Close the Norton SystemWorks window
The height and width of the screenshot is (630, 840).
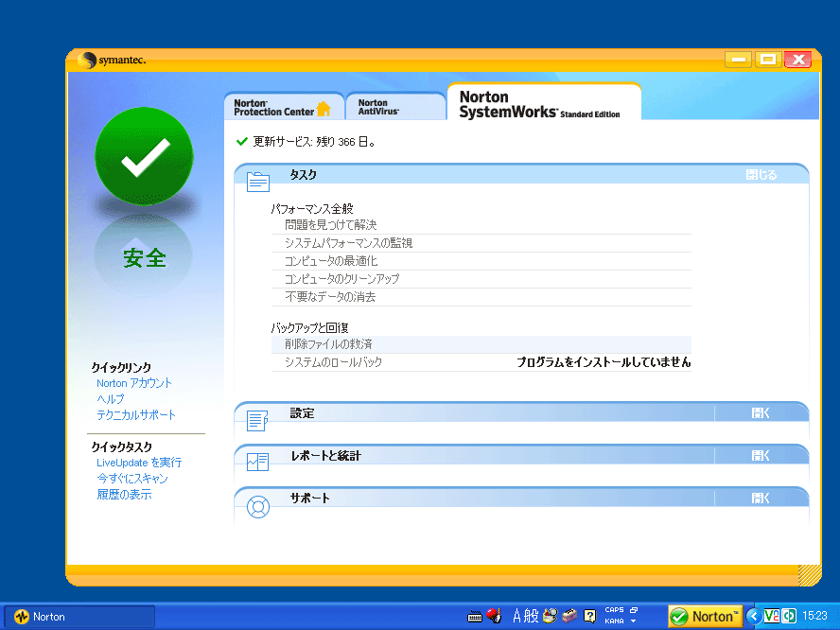[x=798, y=60]
